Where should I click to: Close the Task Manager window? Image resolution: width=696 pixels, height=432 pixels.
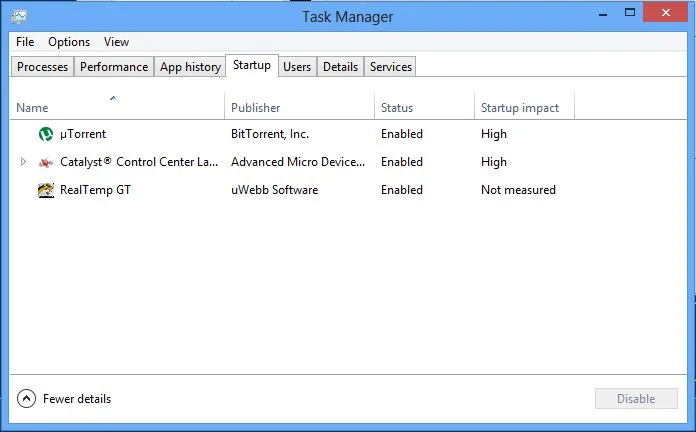(x=665, y=12)
